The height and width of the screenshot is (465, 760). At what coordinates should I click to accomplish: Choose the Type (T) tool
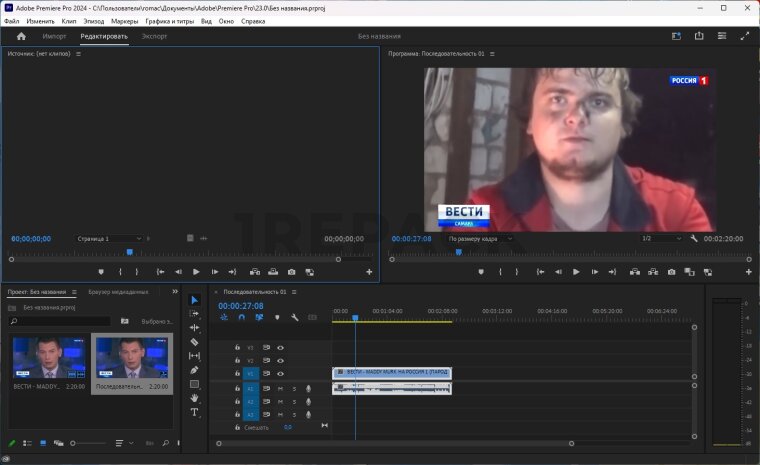coord(194,412)
